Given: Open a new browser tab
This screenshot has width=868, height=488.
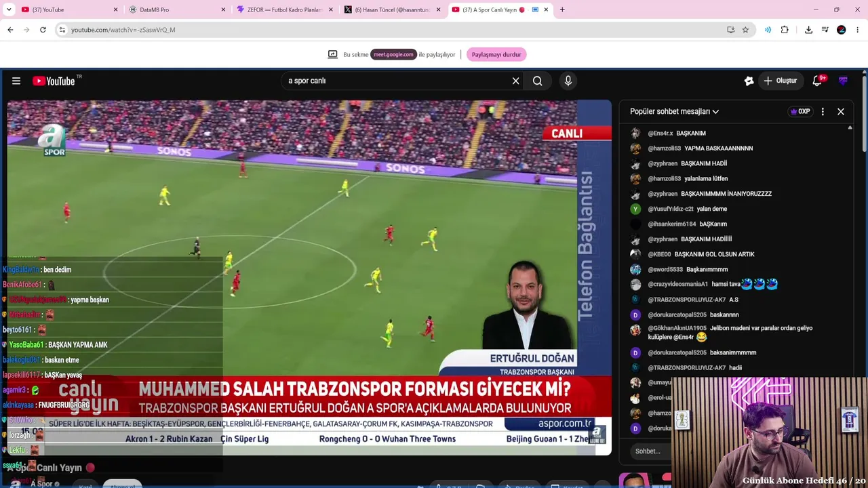Looking at the screenshot, I should point(562,9).
